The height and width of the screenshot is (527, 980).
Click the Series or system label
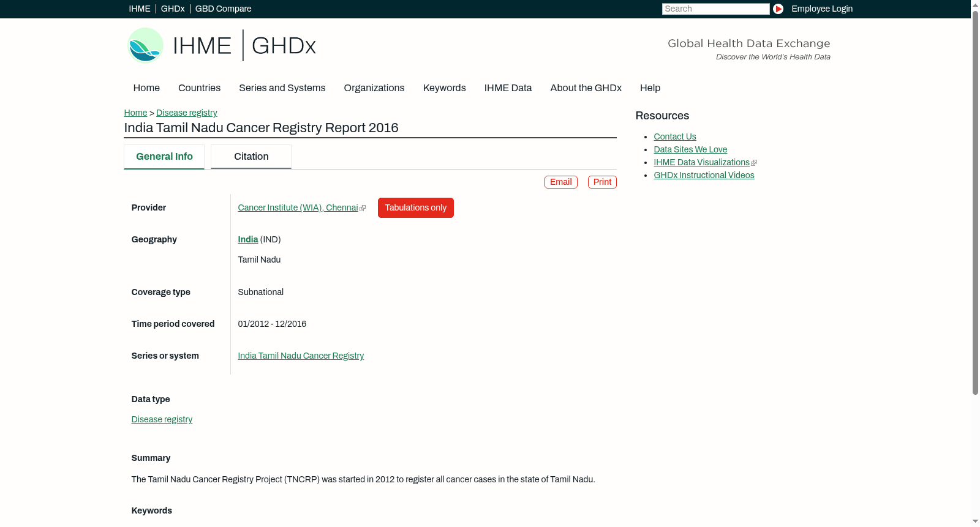tap(165, 356)
